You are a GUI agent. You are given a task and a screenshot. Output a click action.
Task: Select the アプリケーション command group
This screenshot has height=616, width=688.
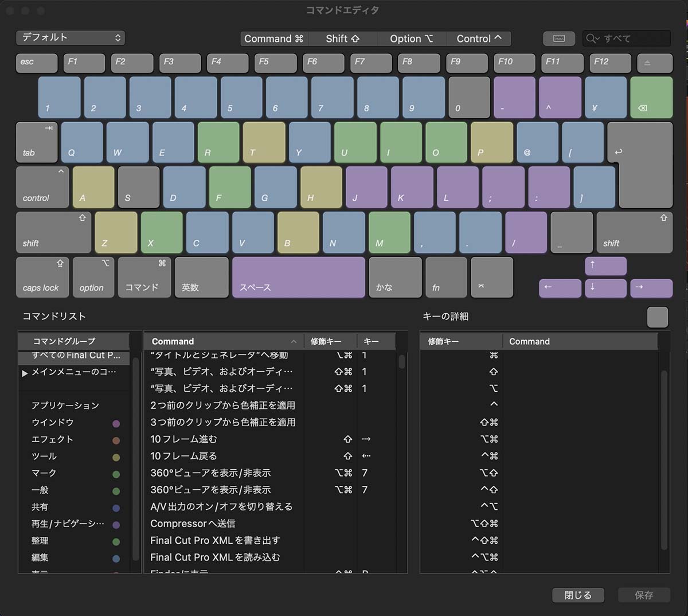(x=75, y=406)
